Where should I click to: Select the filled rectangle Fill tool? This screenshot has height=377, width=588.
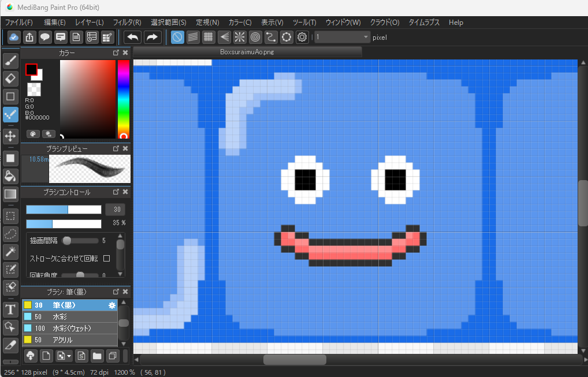point(10,158)
